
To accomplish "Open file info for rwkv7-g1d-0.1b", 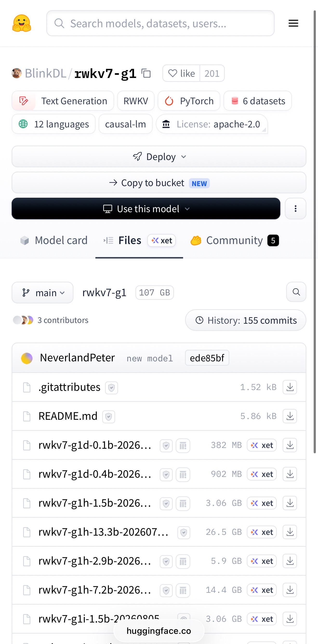I will (x=183, y=446).
